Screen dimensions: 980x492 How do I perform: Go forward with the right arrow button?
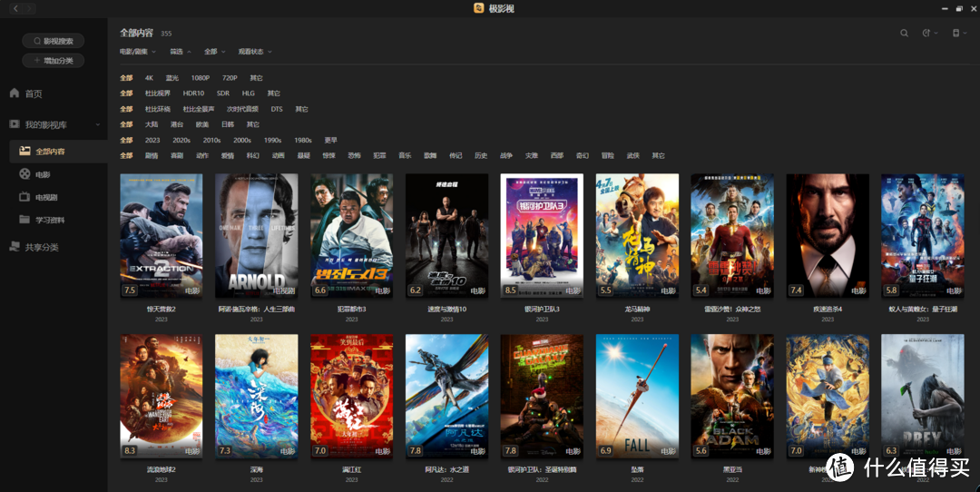coord(29,8)
